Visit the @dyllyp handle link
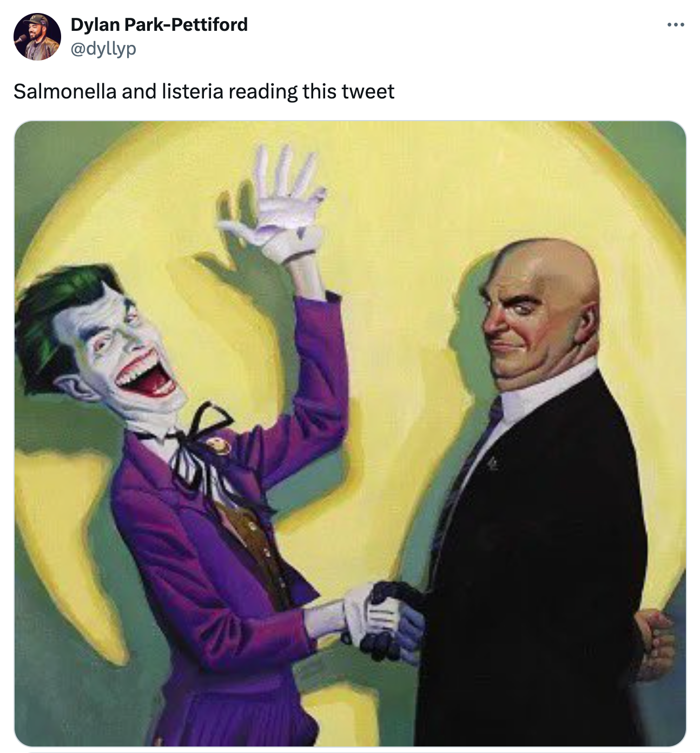 coord(103,49)
